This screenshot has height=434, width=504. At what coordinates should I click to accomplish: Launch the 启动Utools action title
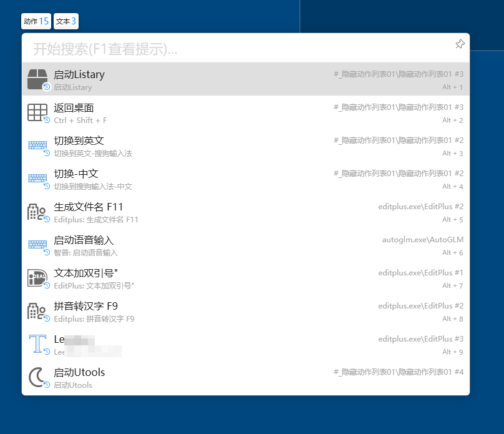[79, 372]
